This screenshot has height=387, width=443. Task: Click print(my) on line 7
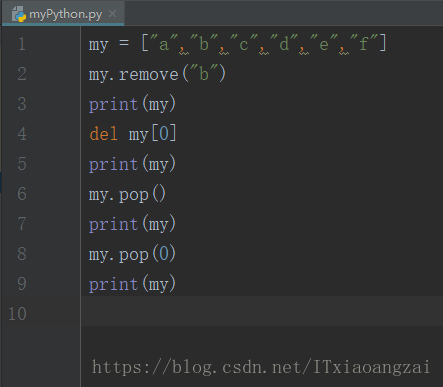(x=132, y=224)
